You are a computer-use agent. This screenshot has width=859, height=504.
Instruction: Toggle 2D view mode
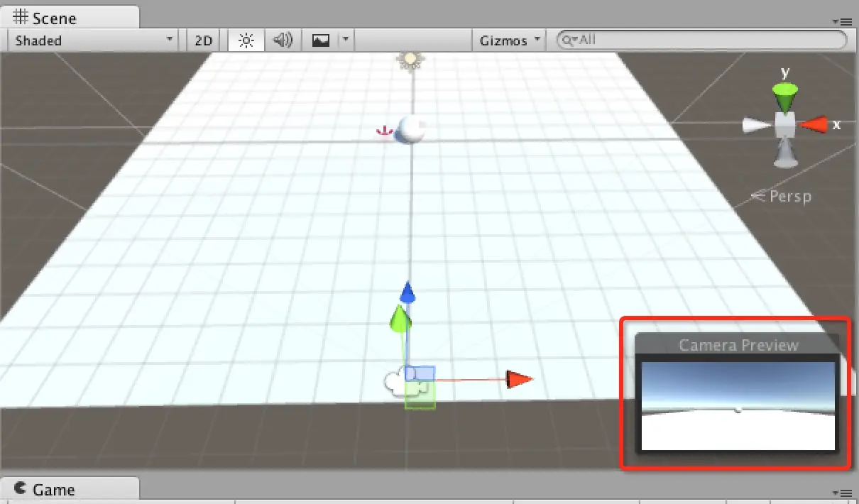pyautogui.click(x=204, y=40)
